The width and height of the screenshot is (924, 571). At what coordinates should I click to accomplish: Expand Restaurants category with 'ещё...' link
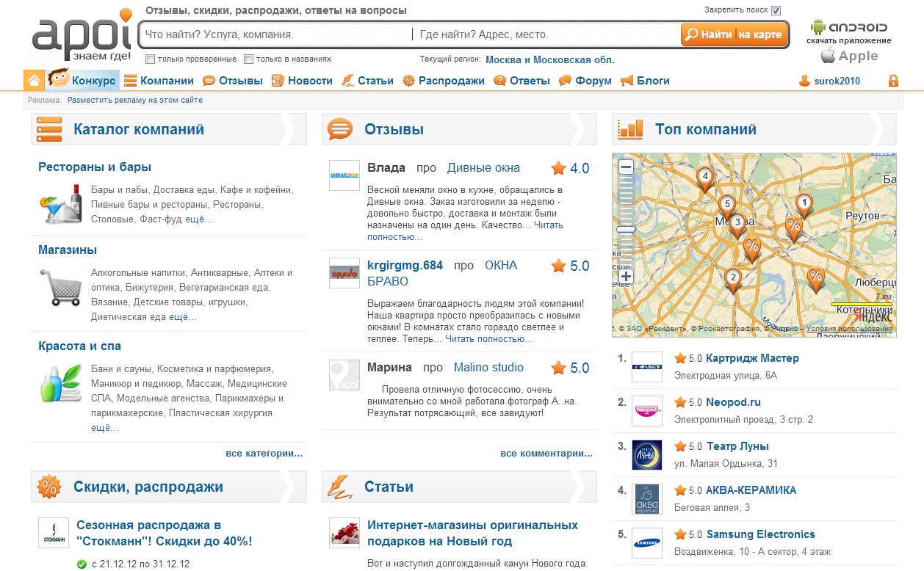pyautogui.click(x=199, y=219)
